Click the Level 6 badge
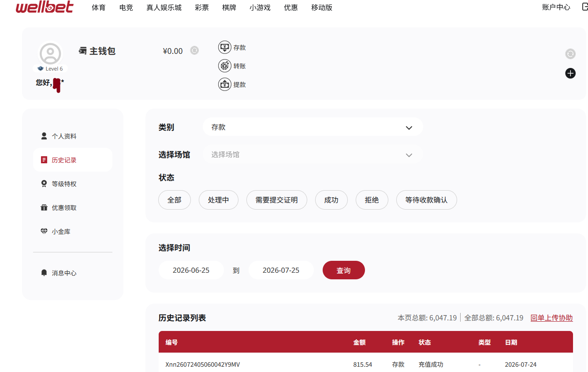The image size is (588, 372). tap(50, 68)
